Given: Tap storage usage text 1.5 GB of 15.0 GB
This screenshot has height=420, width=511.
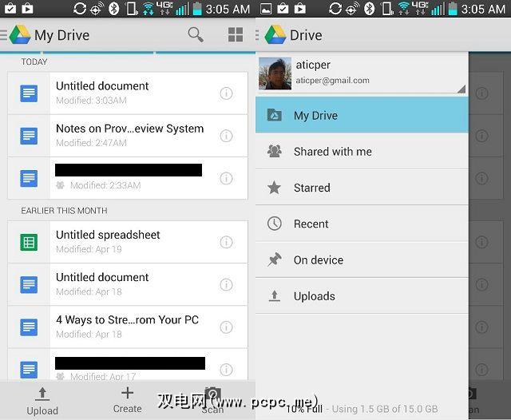Looking at the screenshot, I should pyautogui.click(x=385, y=409).
